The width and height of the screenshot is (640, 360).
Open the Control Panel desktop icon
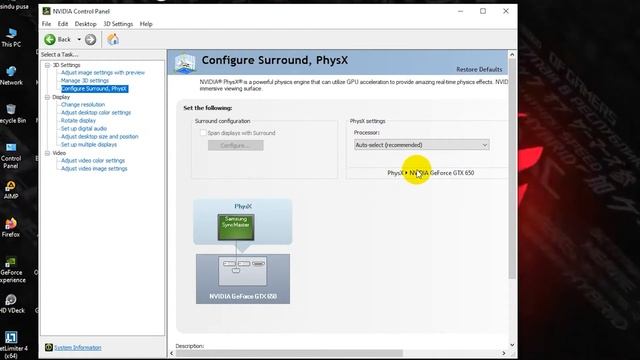click(x=11, y=156)
